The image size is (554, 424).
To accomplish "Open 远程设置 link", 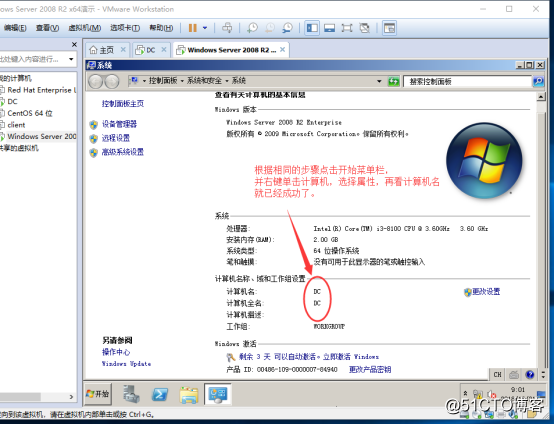I will [x=116, y=138].
